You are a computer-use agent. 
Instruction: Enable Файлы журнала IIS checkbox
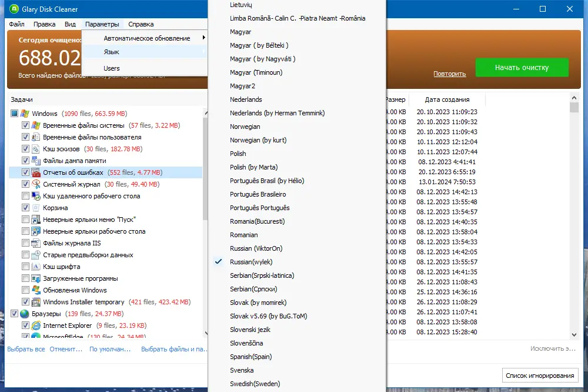(25, 243)
